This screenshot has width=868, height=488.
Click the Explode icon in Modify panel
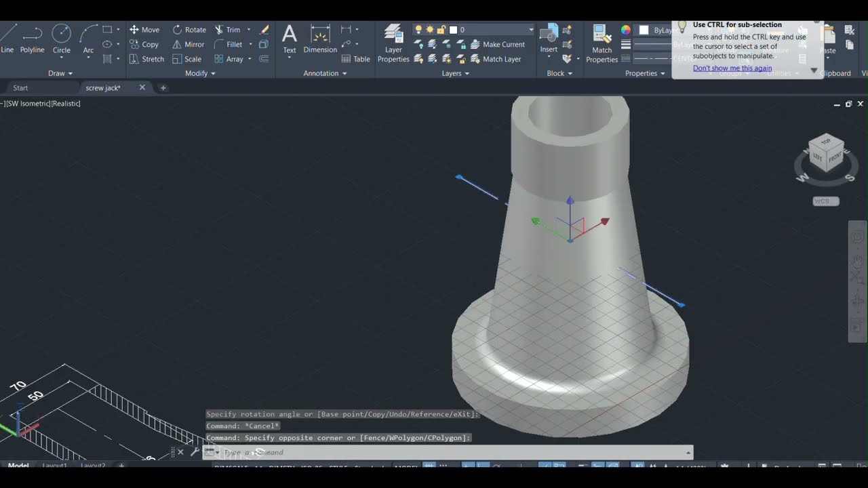tap(264, 44)
